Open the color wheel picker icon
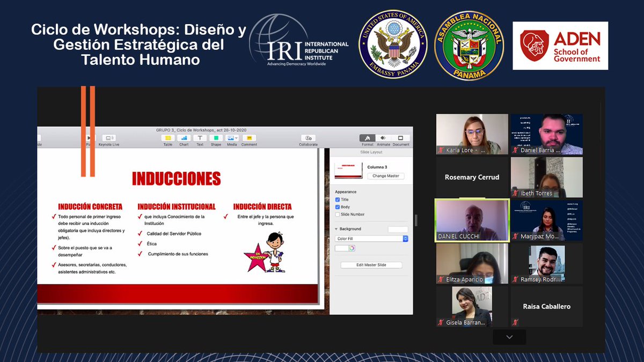The height and width of the screenshot is (362, 644). (x=352, y=248)
